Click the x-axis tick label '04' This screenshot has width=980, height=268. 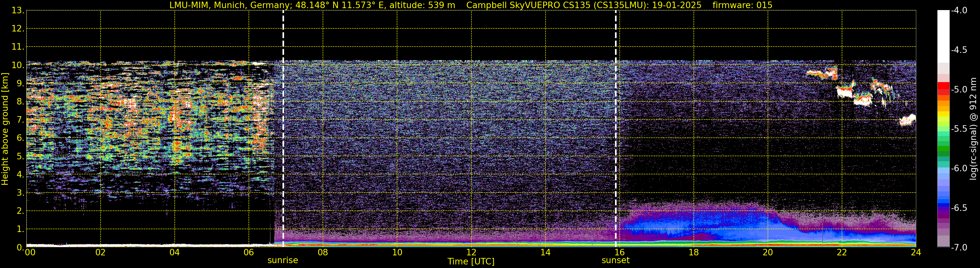pos(175,252)
